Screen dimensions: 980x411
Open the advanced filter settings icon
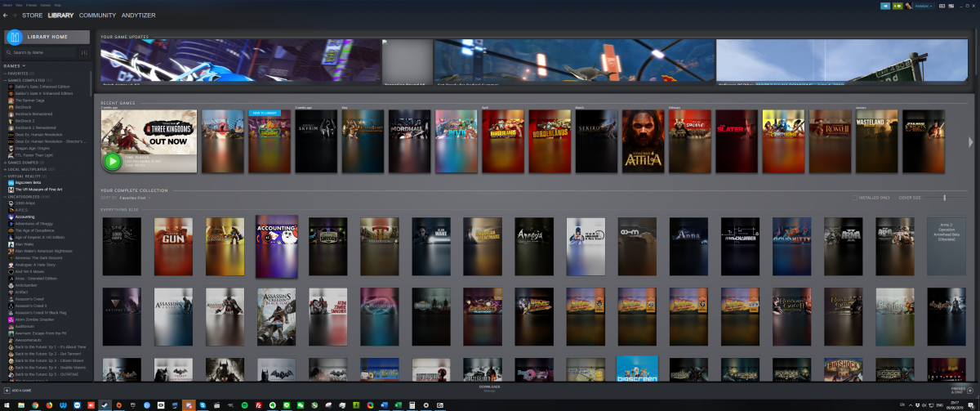pos(83,52)
